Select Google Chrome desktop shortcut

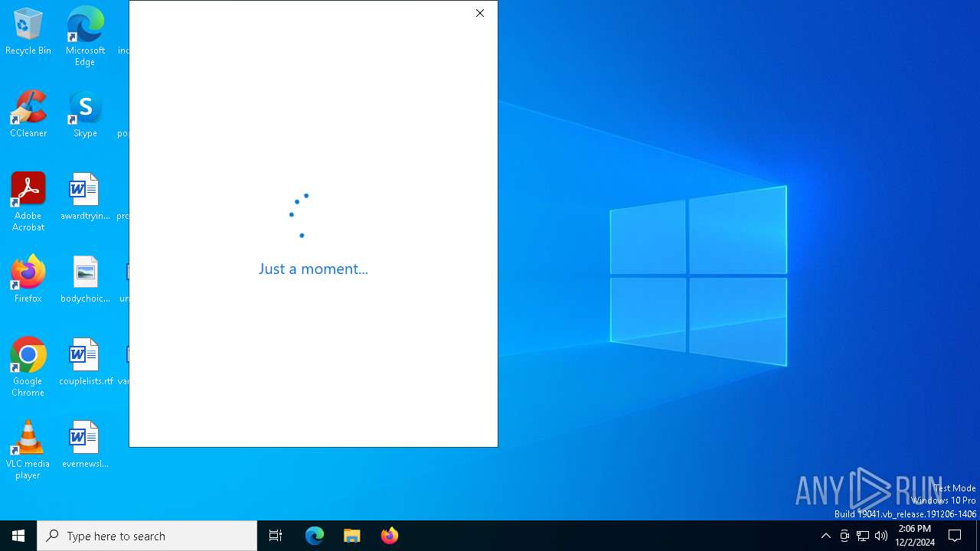tap(28, 367)
